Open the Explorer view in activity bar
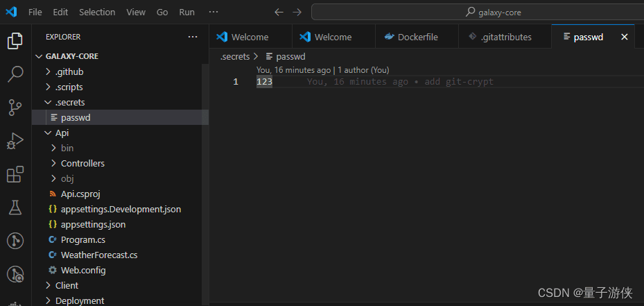The width and height of the screenshot is (644, 306). (x=15, y=41)
